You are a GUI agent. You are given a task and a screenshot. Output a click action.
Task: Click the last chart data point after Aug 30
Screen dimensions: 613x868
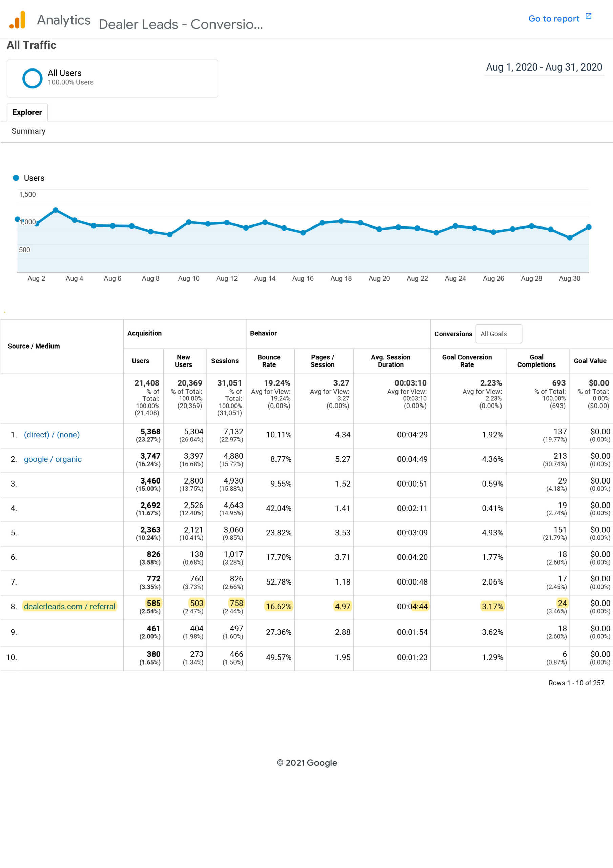tap(589, 227)
